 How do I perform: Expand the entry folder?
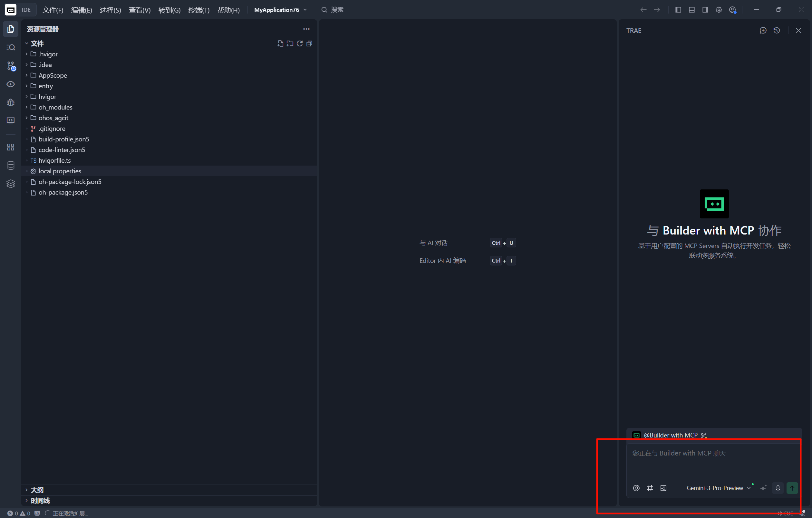(45, 86)
